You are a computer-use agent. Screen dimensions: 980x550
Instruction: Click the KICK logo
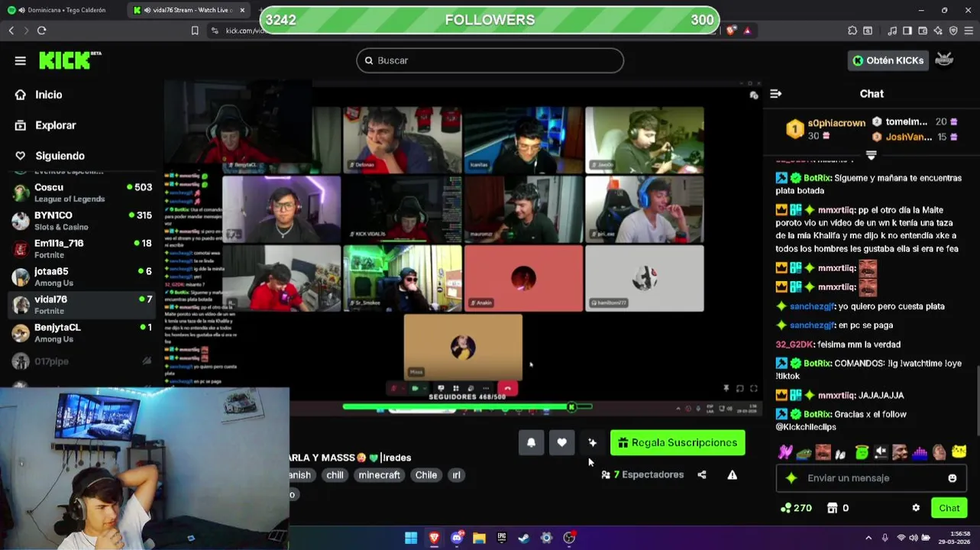coord(70,60)
